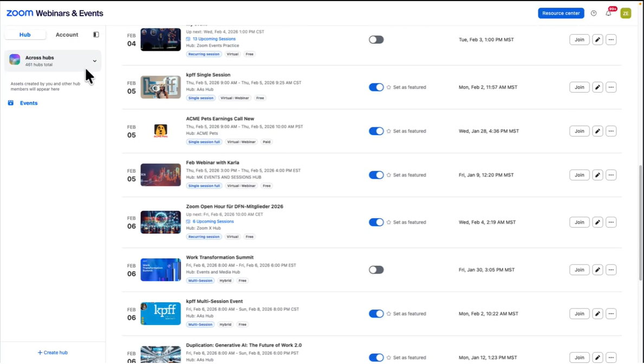Toggle off kpff Multi-Session Event switch
This screenshot has width=644, height=364.
coord(376,314)
